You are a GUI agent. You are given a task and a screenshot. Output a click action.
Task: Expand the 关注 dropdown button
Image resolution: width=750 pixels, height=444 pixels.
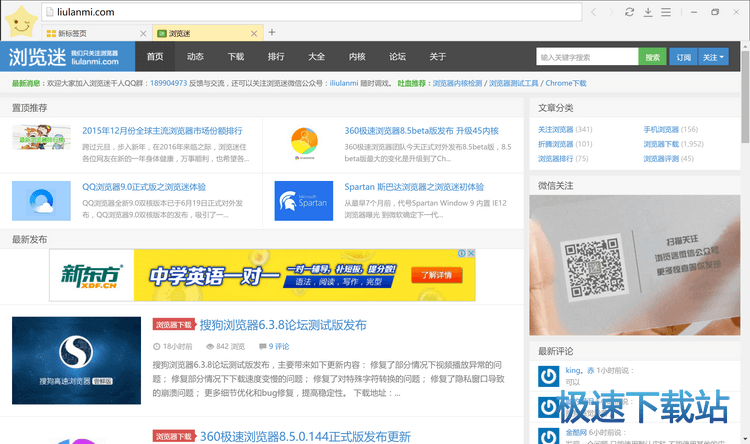tap(713, 57)
